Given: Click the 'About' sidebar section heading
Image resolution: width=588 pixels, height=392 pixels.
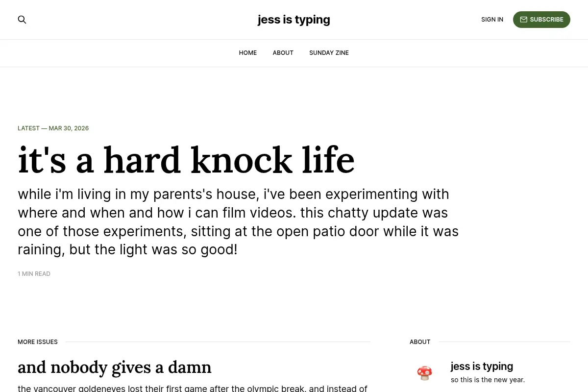Looking at the screenshot, I should [420, 342].
